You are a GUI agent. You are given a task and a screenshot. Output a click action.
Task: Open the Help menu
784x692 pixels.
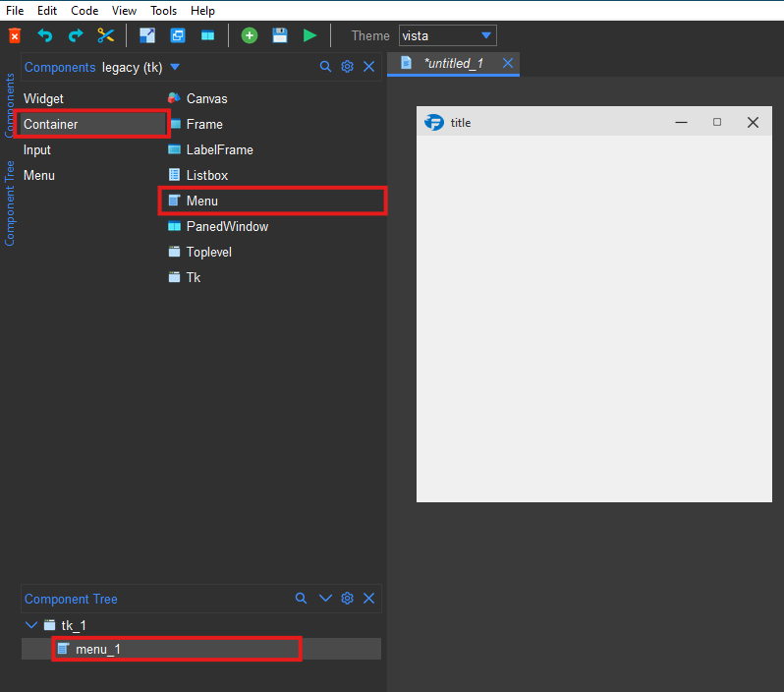click(x=202, y=11)
